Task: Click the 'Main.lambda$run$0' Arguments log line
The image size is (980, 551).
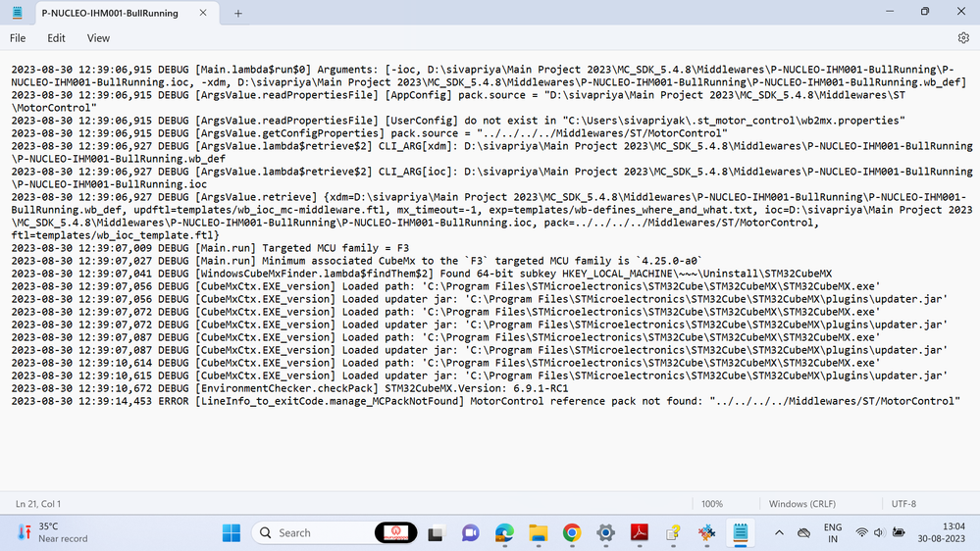Action: click(489, 75)
